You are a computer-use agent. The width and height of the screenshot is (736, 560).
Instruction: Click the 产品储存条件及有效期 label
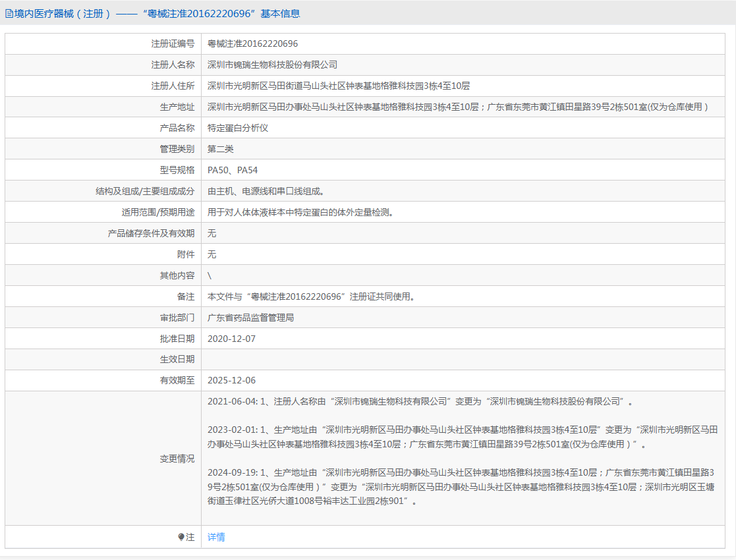[151, 233]
